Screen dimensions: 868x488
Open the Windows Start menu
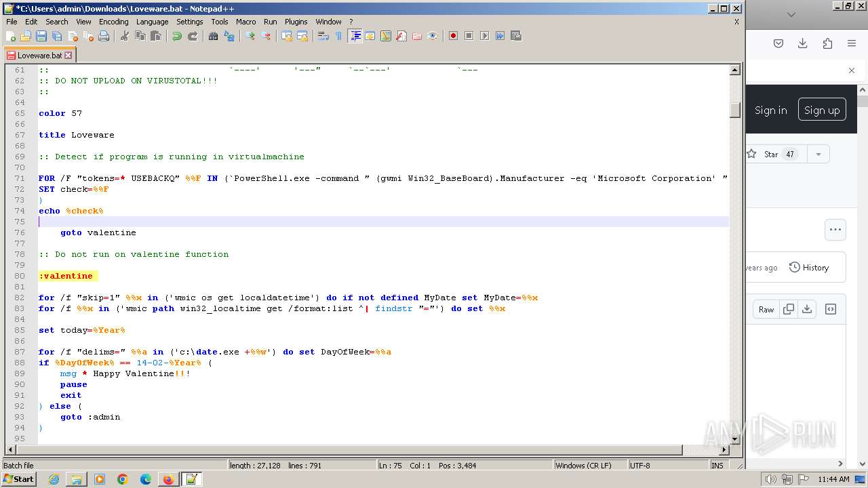tap(19, 479)
